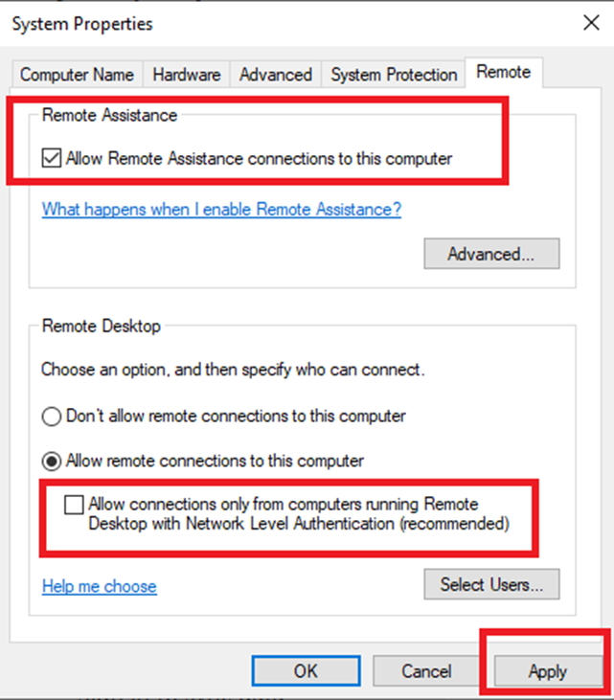Image resolution: width=614 pixels, height=700 pixels.
Task: Click the Remote Assistance group heading
Action: 110,116
